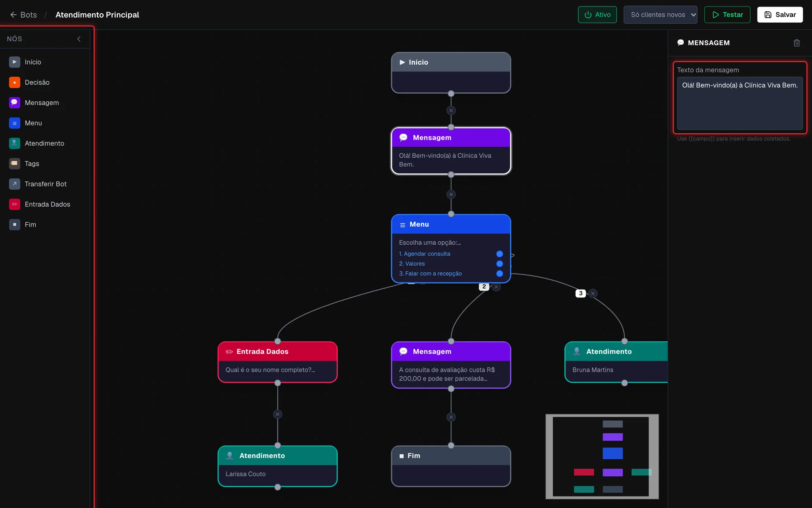Select the consulta de avaliação Mensagem node
Screen dimensions: 812x508
451,365
